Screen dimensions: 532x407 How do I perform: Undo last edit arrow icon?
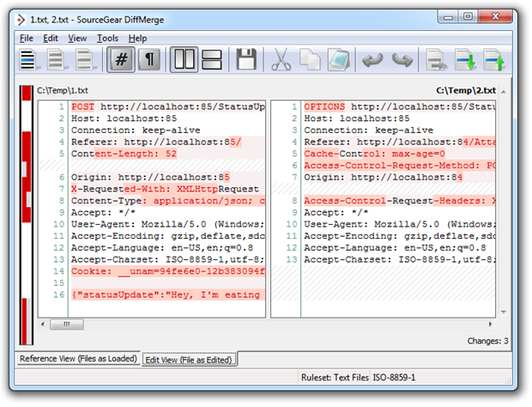372,60
